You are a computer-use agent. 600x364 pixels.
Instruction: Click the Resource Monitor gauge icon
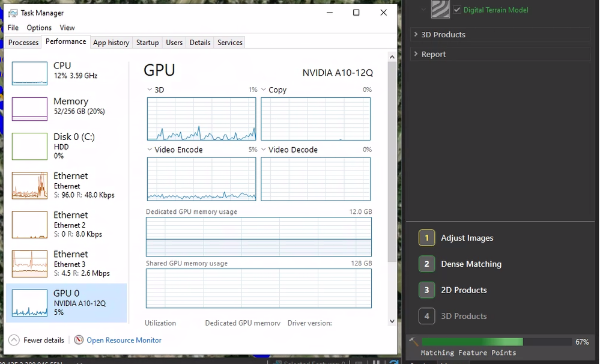pos(79,340)
